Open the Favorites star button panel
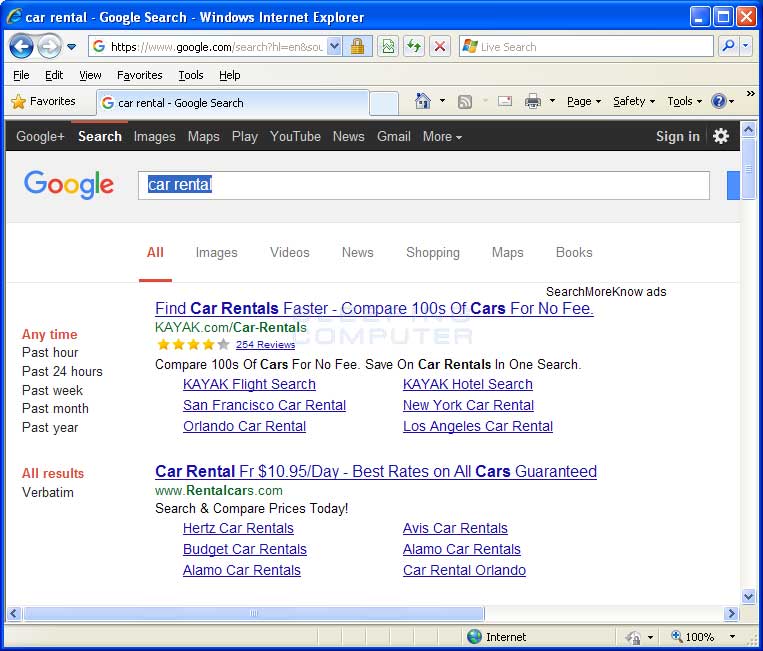The width and height of the screenshot is (763, 651). pos(44,101)
